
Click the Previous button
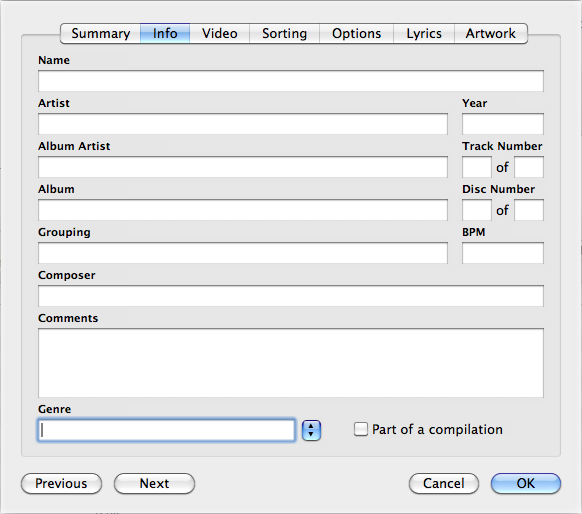(61, 484)
